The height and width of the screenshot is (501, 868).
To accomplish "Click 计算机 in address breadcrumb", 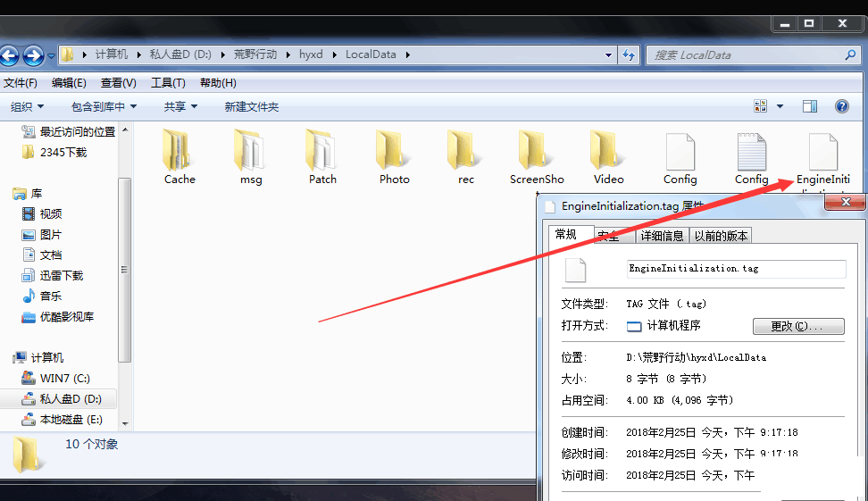I will pyautogui.click(x=112, y=54).
